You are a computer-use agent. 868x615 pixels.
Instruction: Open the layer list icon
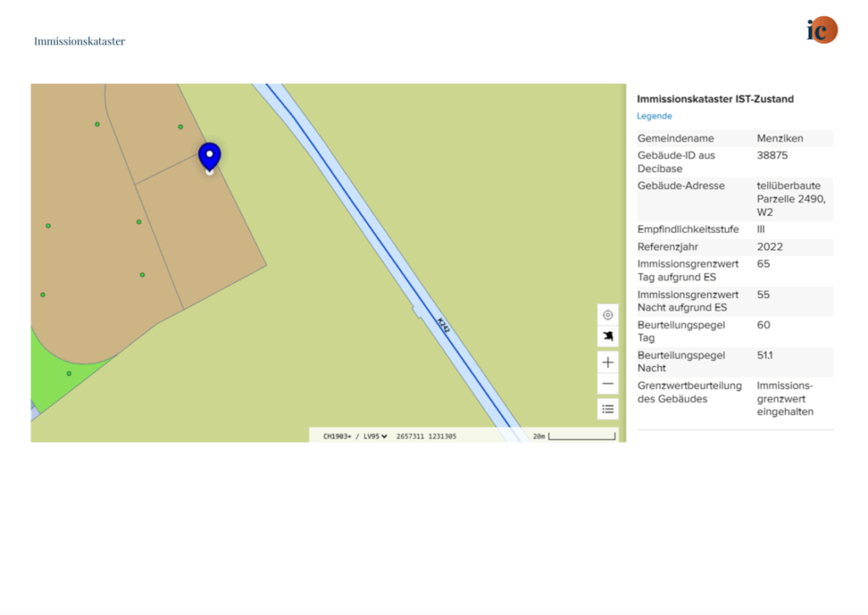pos(607,409)
